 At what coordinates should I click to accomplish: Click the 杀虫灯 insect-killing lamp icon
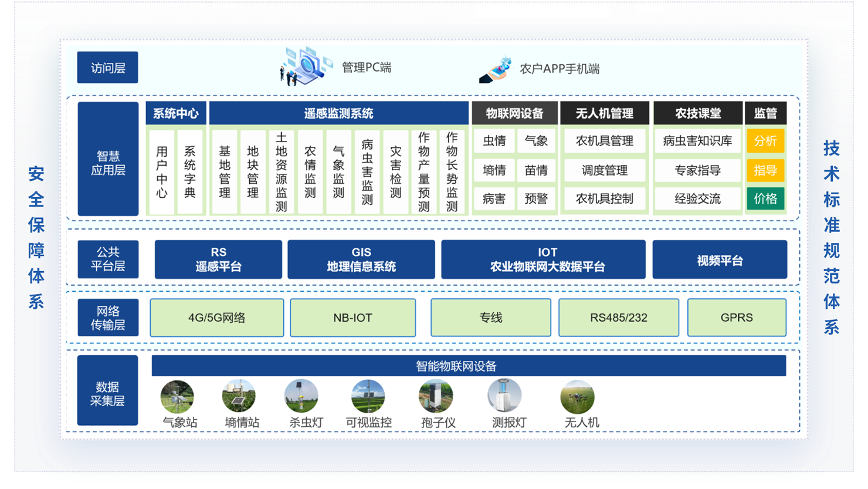[302, 397]
